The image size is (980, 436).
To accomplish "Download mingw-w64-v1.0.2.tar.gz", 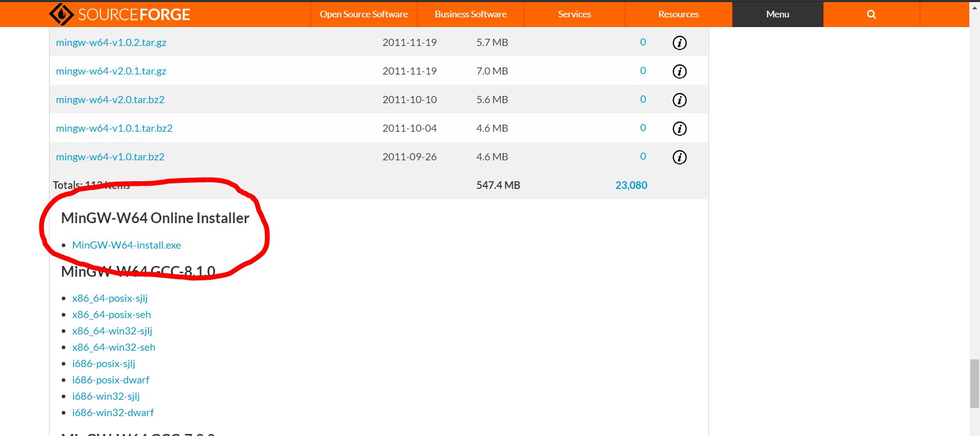I will (x=111, y=42).
